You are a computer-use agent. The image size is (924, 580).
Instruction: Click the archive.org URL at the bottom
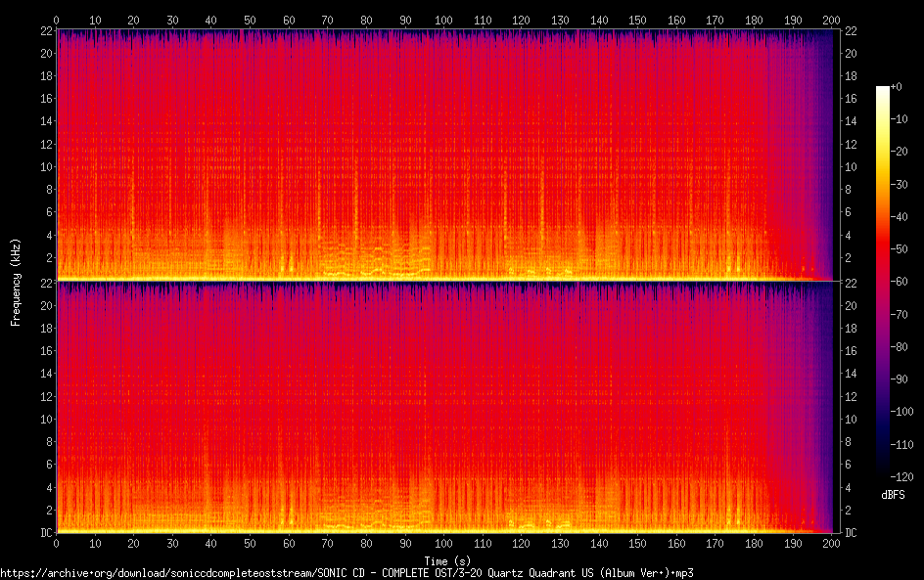347,572
